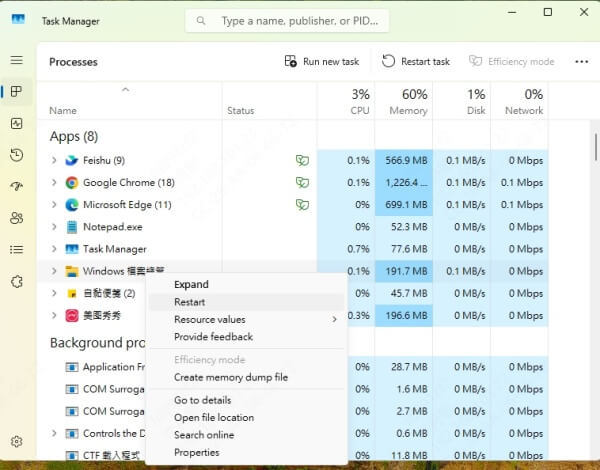Open the Services sidebar icon
The height and width of the screenshot is (470, 600).
[16, 282]
